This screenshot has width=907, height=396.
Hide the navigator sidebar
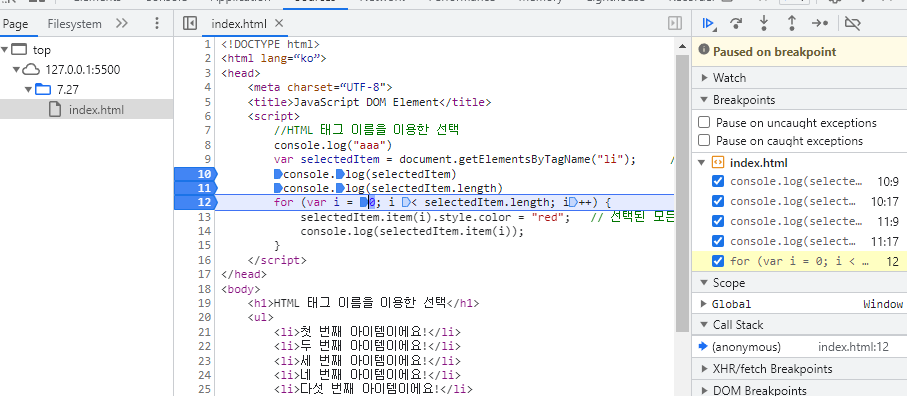pos(189,23)
